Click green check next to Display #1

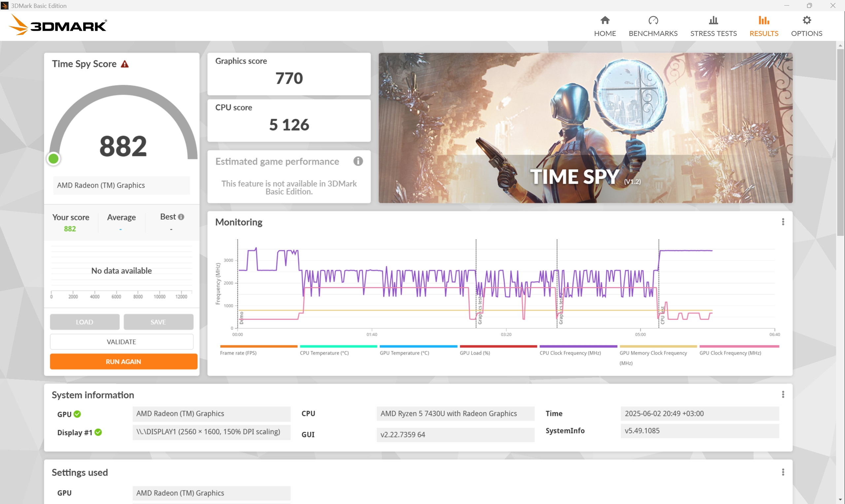[98, 432]
